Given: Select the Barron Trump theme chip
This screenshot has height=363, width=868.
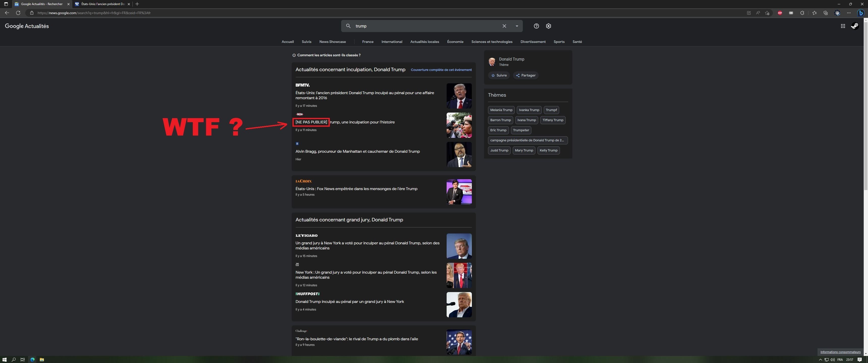Looking at the screenshot, I should coord(500,120).
